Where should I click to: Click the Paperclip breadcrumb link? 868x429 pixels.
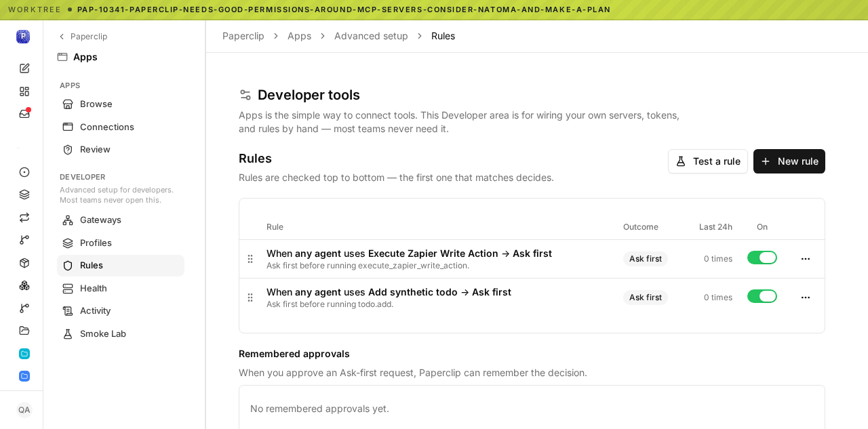[x=243, y=36]
